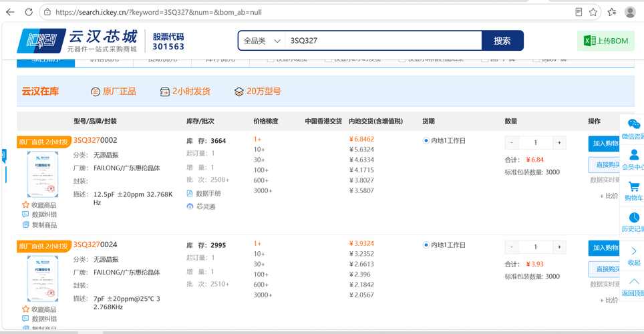
Task: Click total ¥3.93 for 3SQ3270024
Action: click(534, 264)
